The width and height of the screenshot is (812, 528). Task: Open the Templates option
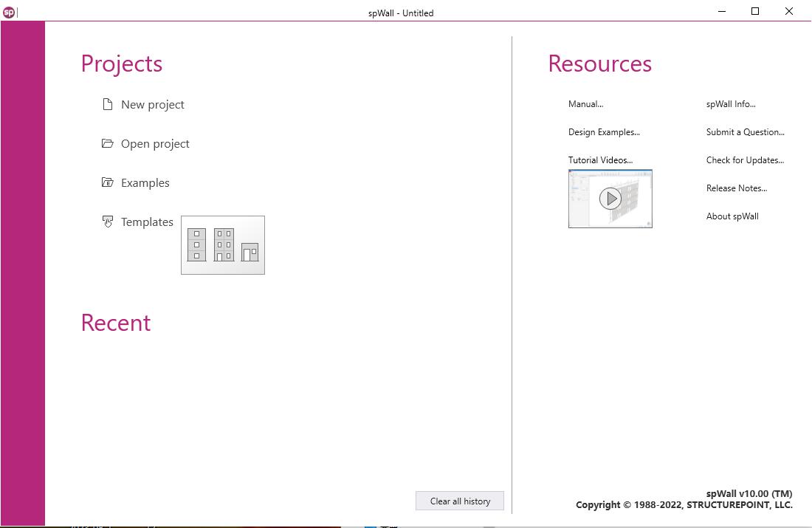[x=147, y=222]
